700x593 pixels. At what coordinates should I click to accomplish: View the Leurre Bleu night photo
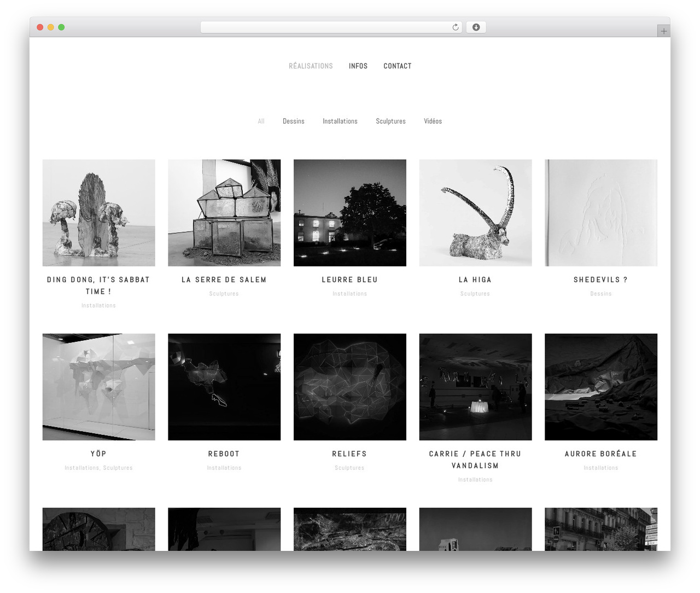tap(350, 213)
